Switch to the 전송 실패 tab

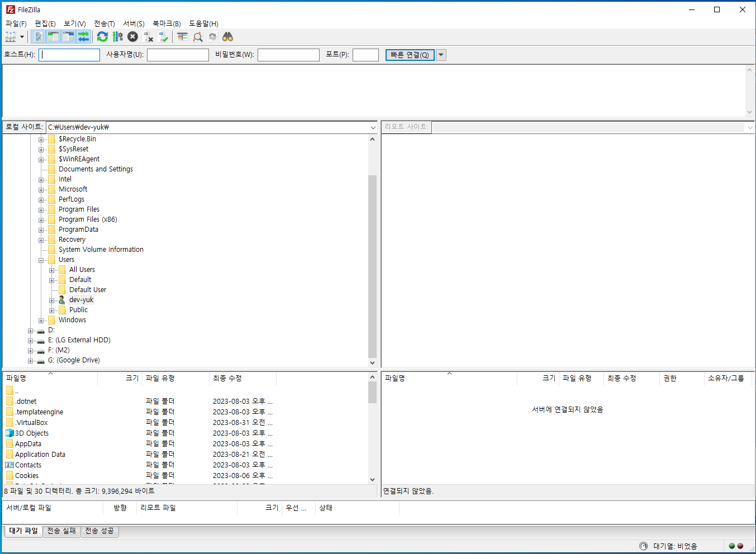[61, 531]
